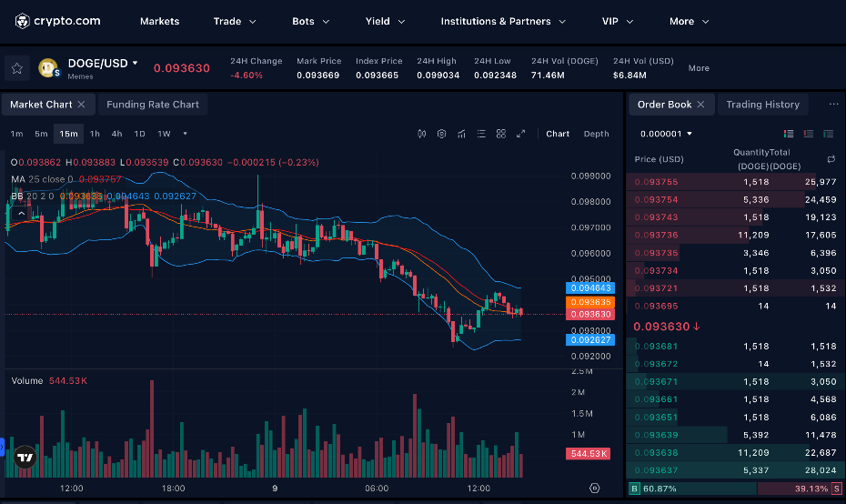Image resolution: width=846 pixels, height=504 pixels.
Task: Expand the Yield menu
Action: click(x=385, y=21)
